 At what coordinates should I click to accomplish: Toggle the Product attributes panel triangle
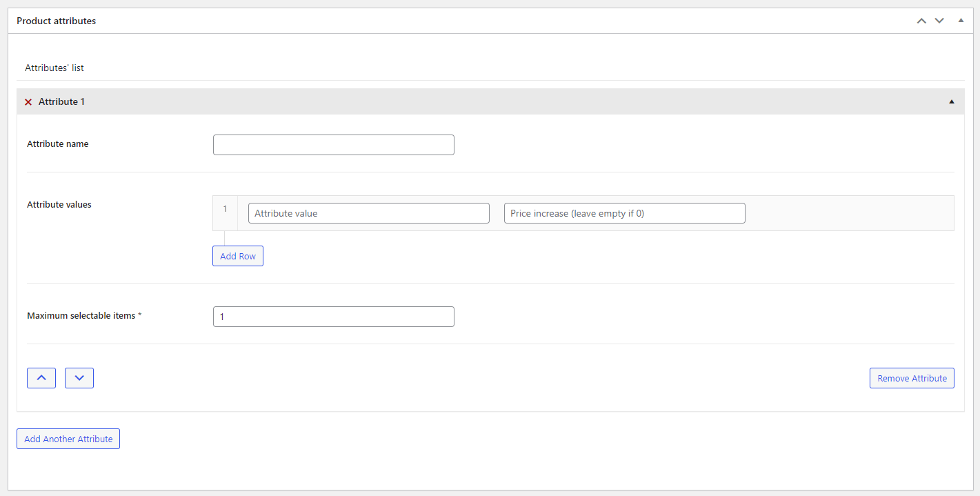pyautogui.click(x=961, y=21)
